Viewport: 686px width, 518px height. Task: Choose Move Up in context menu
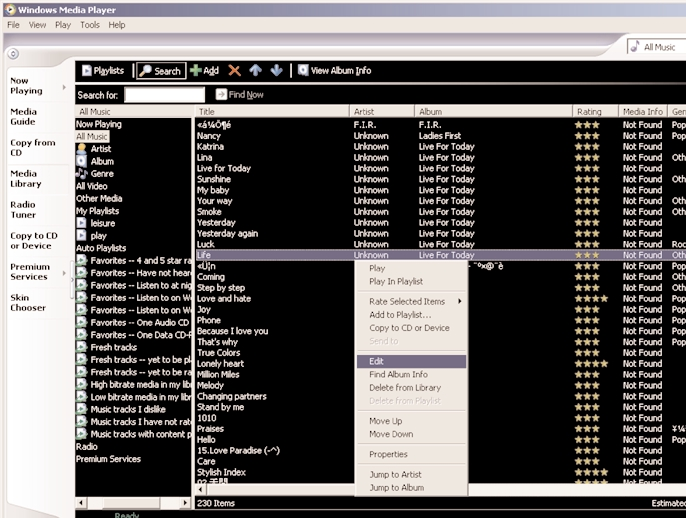(x=411, y=421)
